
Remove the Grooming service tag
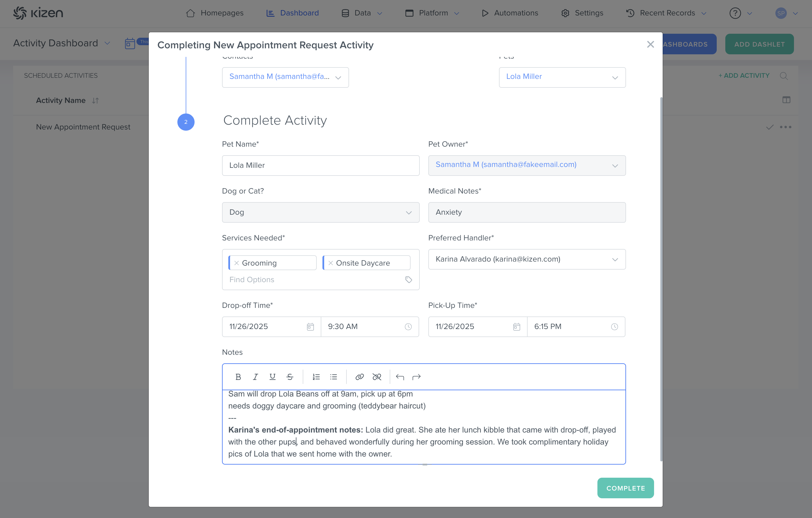pos(237,263)
